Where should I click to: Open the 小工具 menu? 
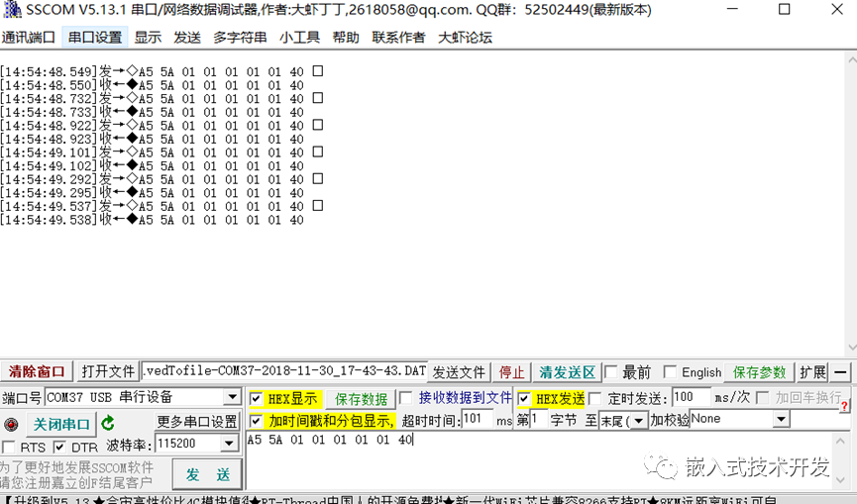[299, 37]
